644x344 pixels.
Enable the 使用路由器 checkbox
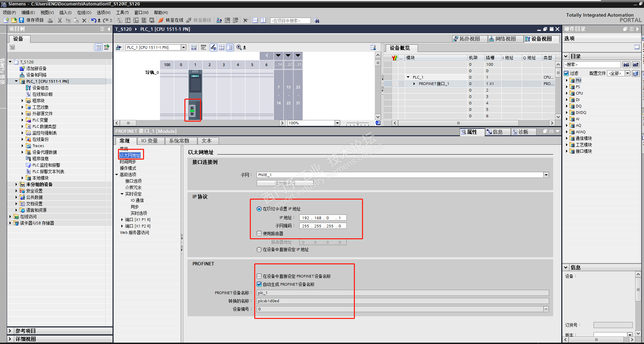coord(259,234)
